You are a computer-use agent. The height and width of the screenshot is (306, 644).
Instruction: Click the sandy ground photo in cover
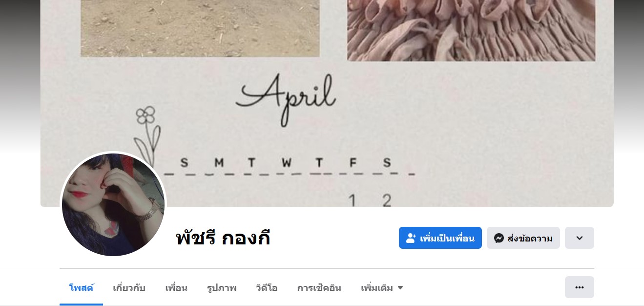click(200, 28)
